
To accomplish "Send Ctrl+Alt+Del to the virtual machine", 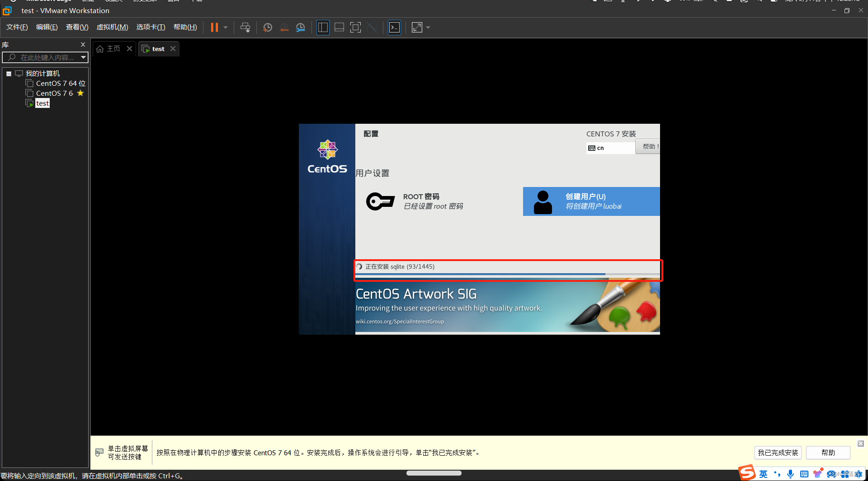I will (x=245, y=28).
